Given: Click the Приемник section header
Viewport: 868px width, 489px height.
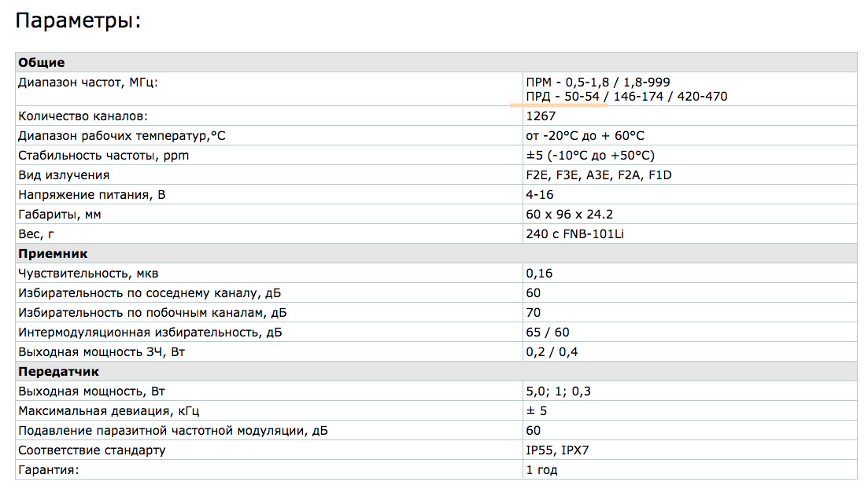Looking at the screenshot, I should click(x=53, y=254).
